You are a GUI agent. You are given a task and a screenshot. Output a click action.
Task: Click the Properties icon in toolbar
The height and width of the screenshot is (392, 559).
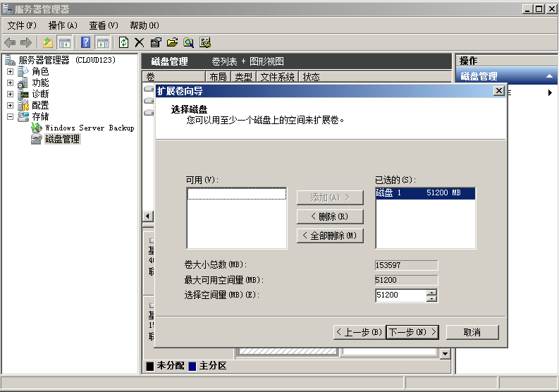(x=156, y=42)
